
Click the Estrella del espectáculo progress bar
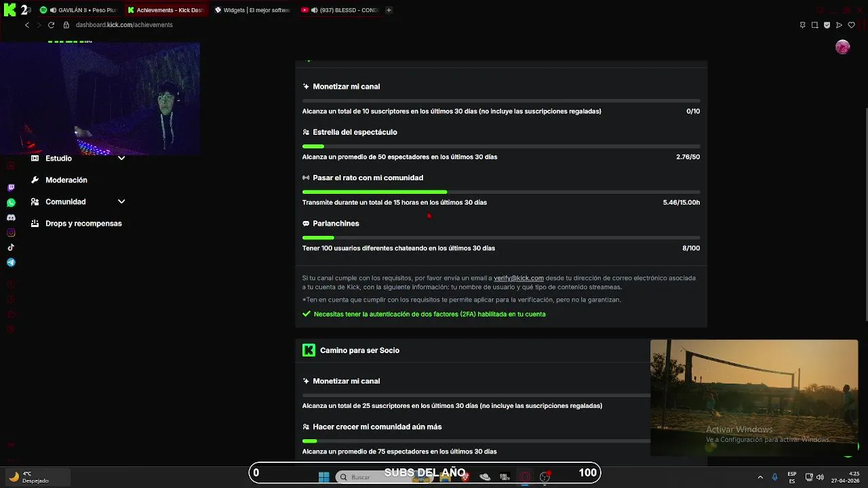click(501, 146)
